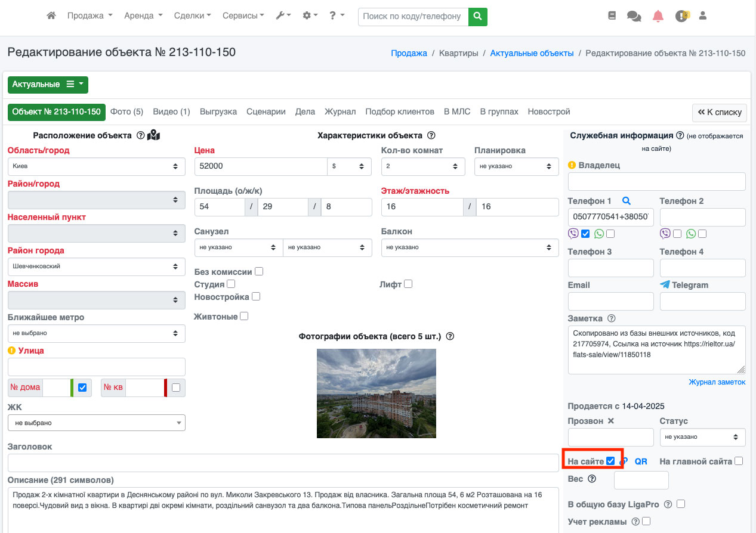756x533 pixels.
Task: Open the Продажа menu in navbar
Action: click(x=90, y=16)
